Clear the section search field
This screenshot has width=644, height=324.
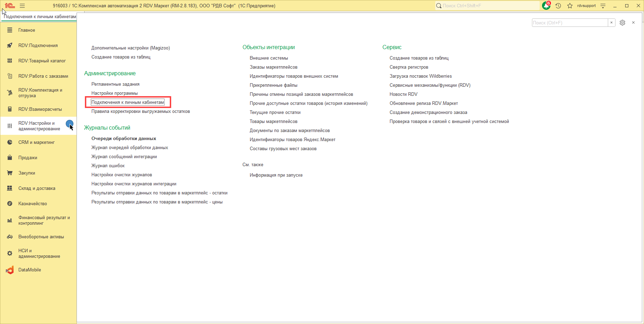[x=611, y=23]
